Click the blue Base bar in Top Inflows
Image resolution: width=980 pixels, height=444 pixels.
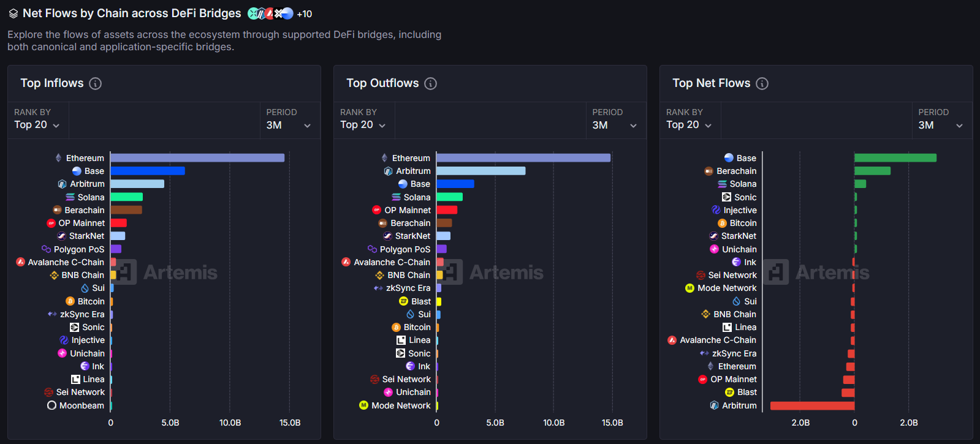coord(148,171)
